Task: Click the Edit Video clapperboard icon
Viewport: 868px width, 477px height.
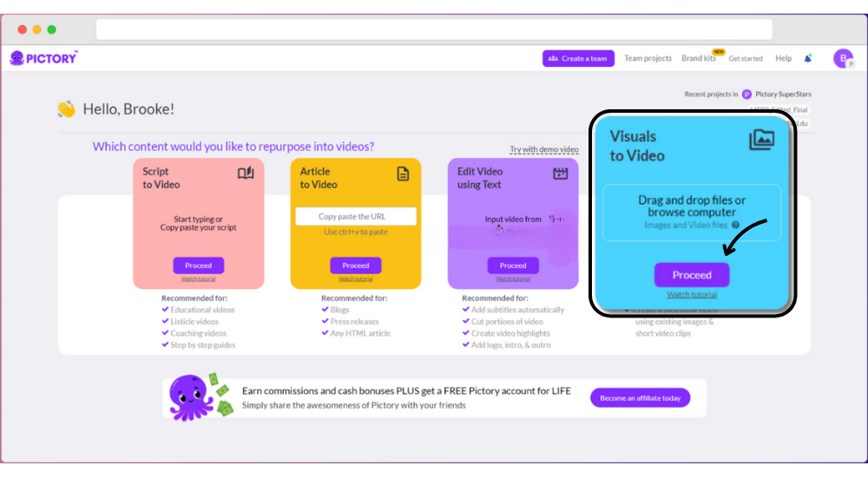Action: click(x=560, y=173)
